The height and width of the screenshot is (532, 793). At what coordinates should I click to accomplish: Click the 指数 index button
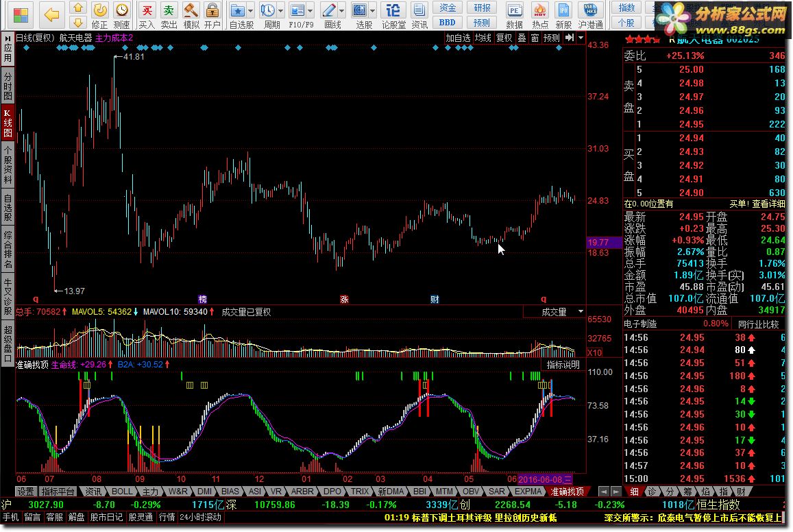click(x=626, y=8)
